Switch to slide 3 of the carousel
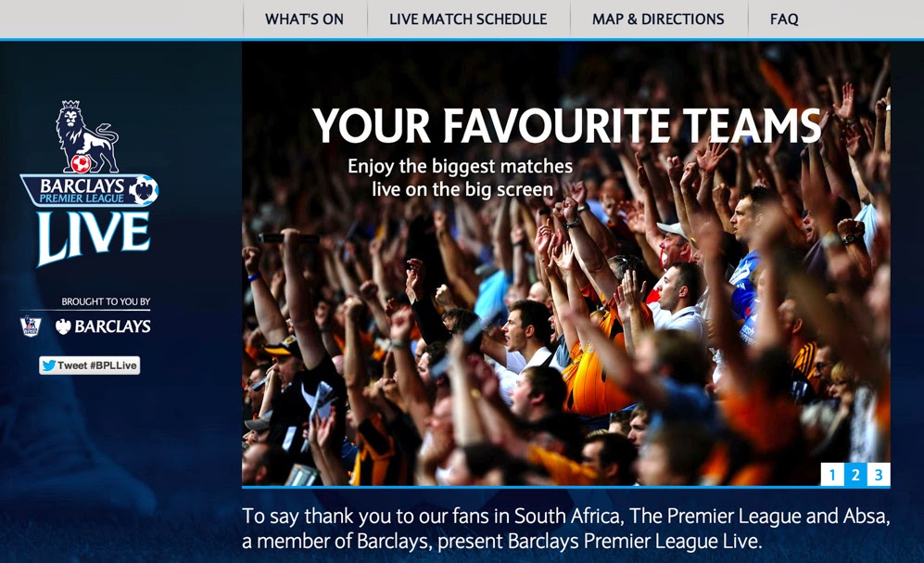The height and width of the screenshot is (563, 924). [878, 475]
